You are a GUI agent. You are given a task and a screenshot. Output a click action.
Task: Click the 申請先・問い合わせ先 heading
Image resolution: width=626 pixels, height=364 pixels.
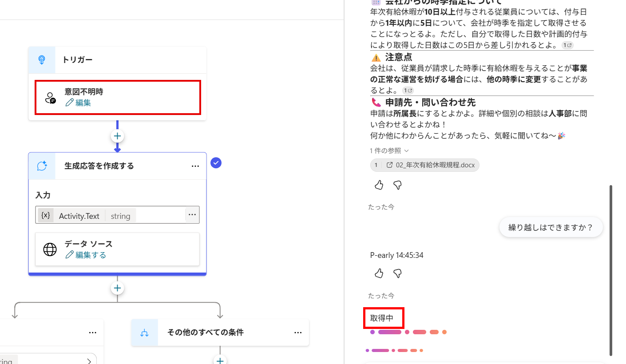430,102
